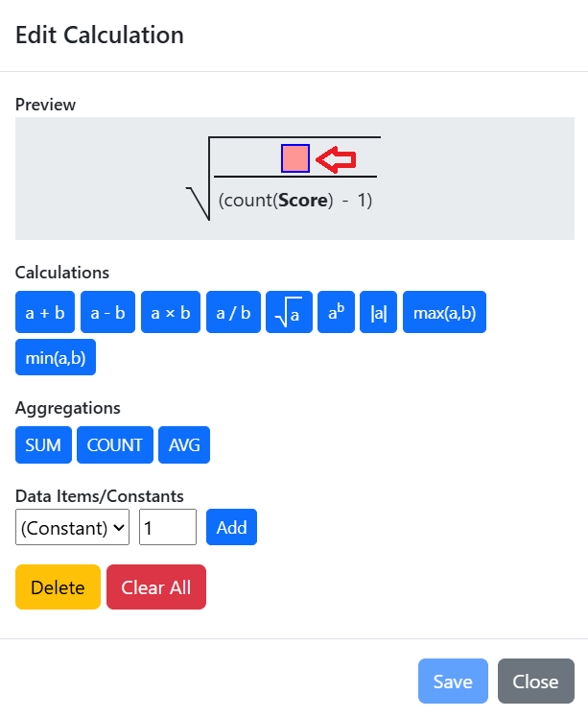This screenshot has width=588, height=718.
Task: Insert the a - b subtraction operation
Action: click(x=108, y=312)
